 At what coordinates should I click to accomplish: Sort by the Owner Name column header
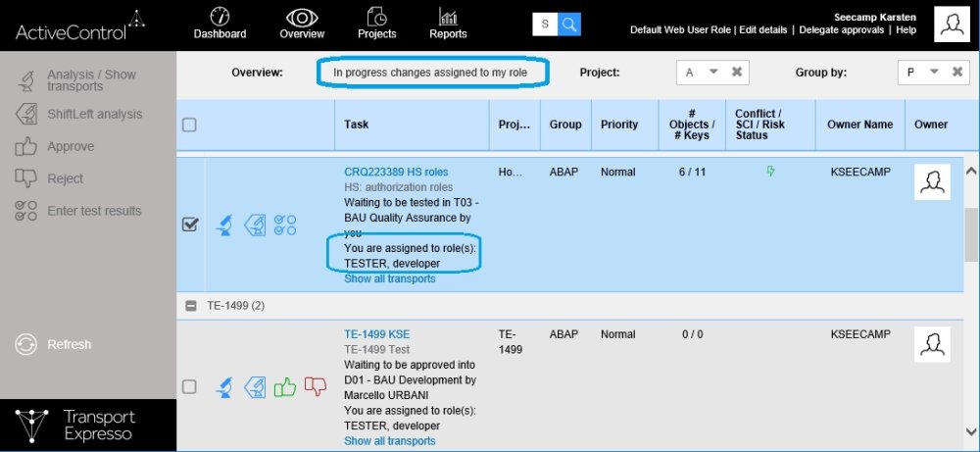point(860,125)
